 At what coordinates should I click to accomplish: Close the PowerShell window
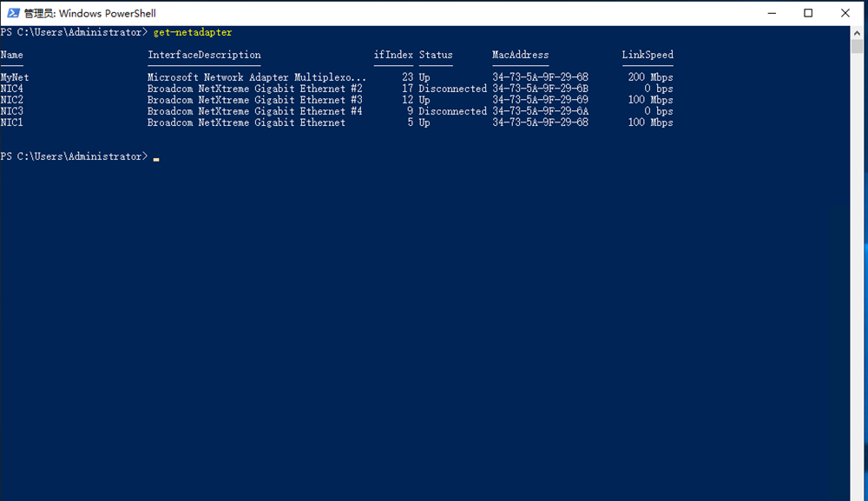tap(845, 13)
